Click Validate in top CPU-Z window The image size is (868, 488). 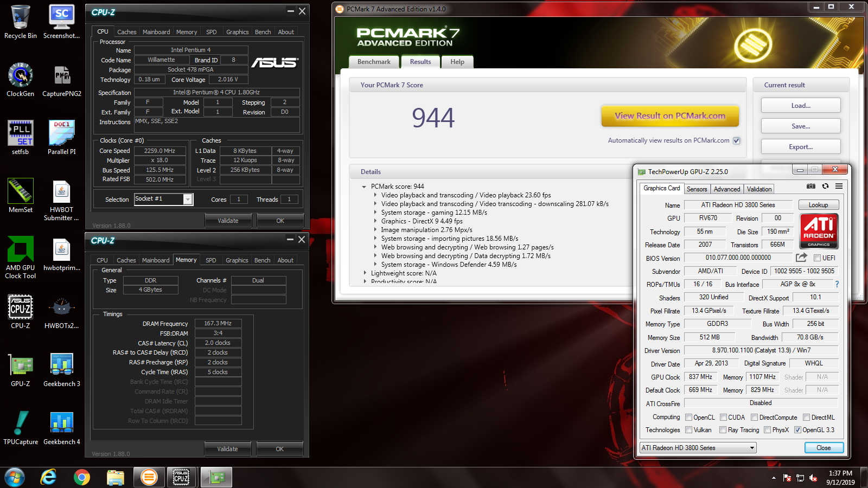pos(228,221)
